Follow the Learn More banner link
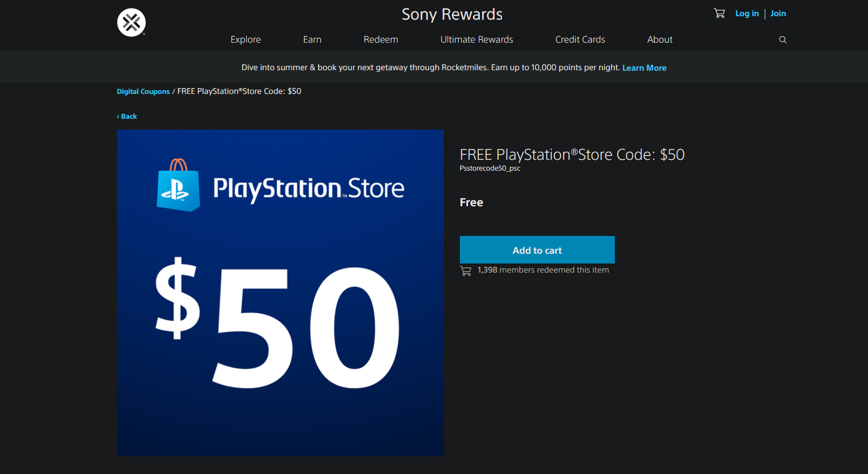This screenshot has height=474, width=868. tap(645, 68)
